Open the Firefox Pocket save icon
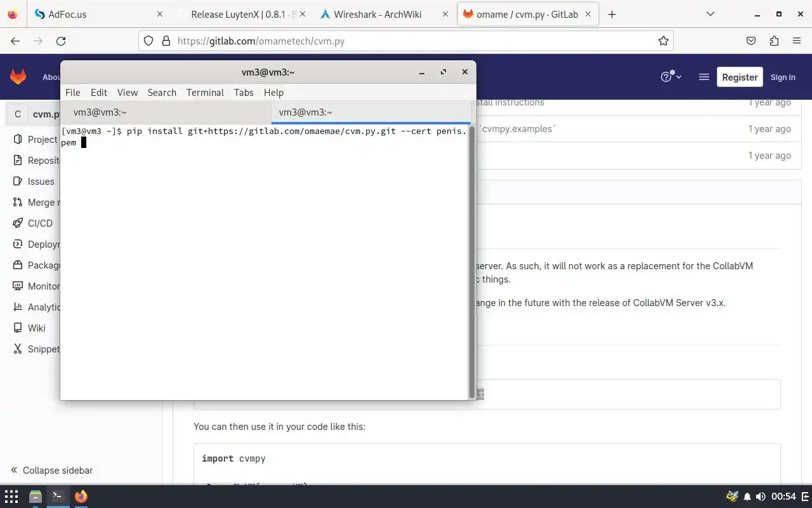Image resolution: width=812 pixels, height=508 pixels. 751,41
